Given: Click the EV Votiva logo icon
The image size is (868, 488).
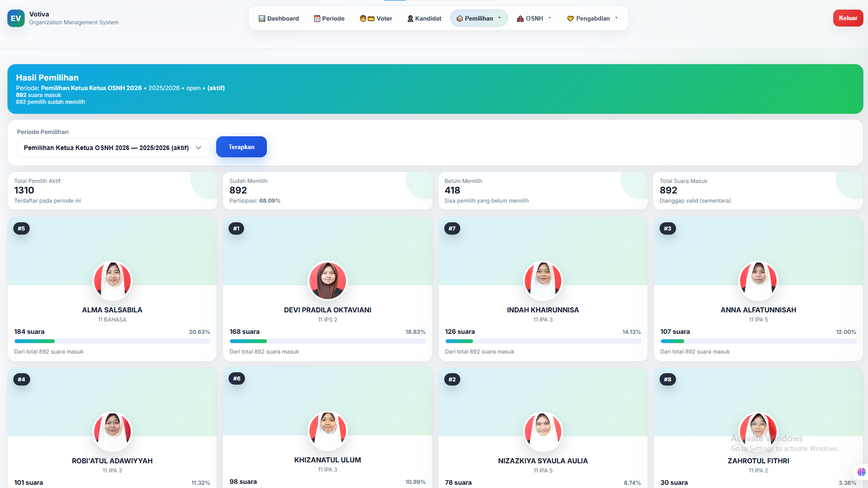Looking at the screenshot, I should (x=16, y=18).
